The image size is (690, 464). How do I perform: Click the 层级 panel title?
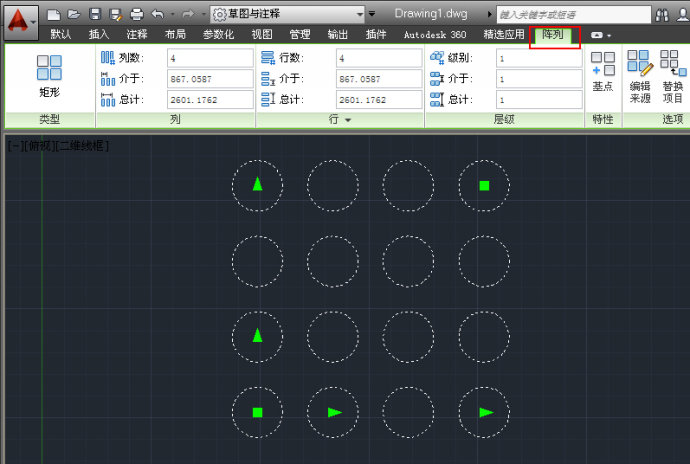504,119
